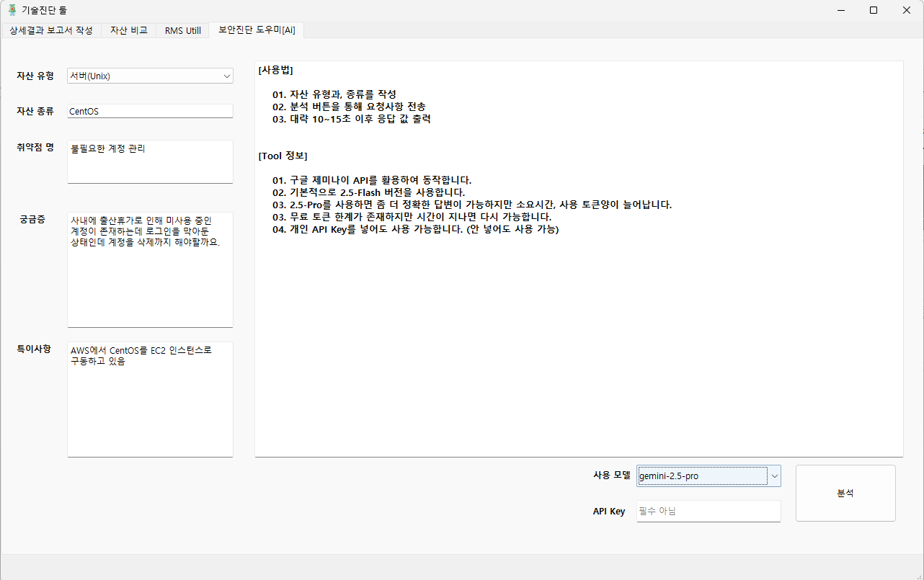
Task: Click inside the 궁금증 text area
Action: click(150, 269)
